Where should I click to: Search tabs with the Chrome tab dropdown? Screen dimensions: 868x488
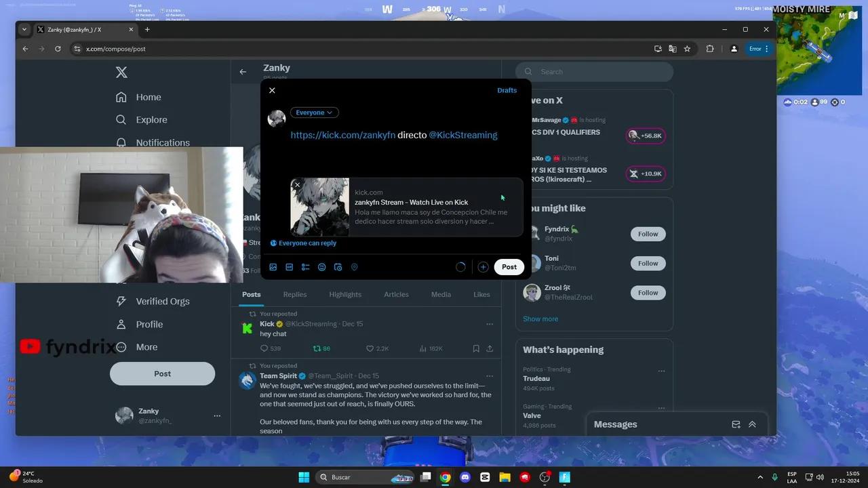[24, 30]
